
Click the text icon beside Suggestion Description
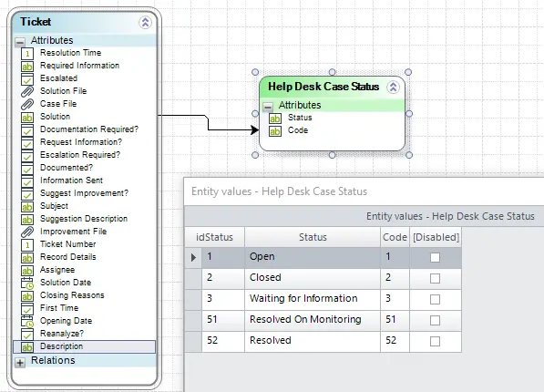pos(27,220)
